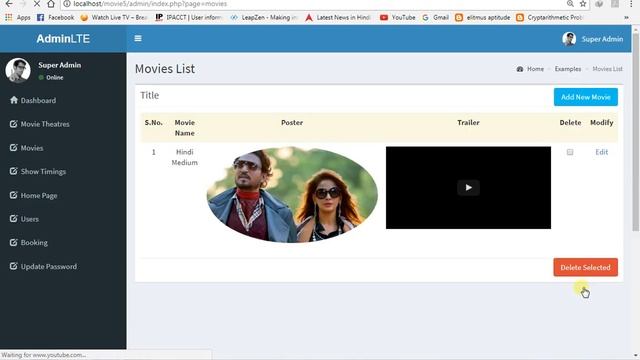Open the YouTube bookmark
The height and width of the screenshot is (360, 640).
398,18
